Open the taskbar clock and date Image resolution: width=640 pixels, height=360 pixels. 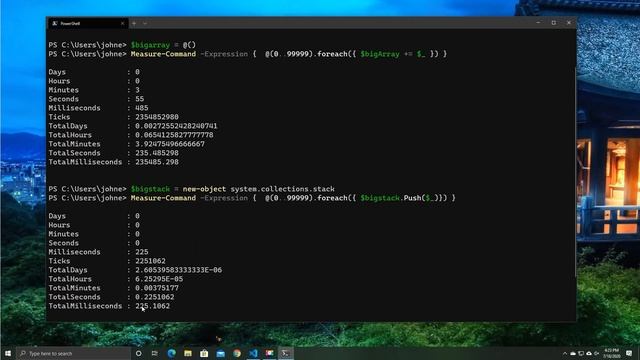click(611, 353)
